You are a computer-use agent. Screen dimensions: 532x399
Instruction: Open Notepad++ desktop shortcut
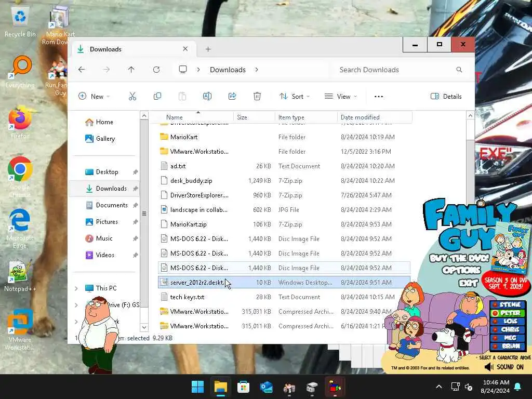pos(20,275)
